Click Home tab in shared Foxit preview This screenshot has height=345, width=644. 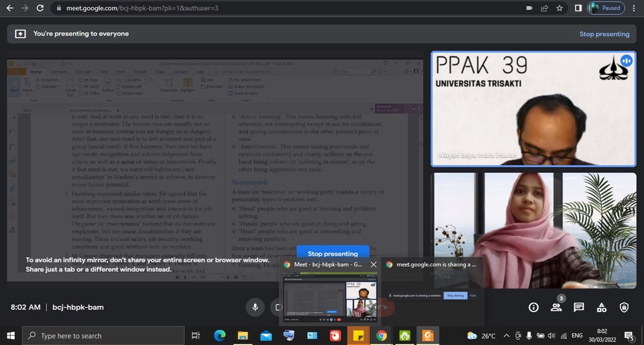pos(36,72)
